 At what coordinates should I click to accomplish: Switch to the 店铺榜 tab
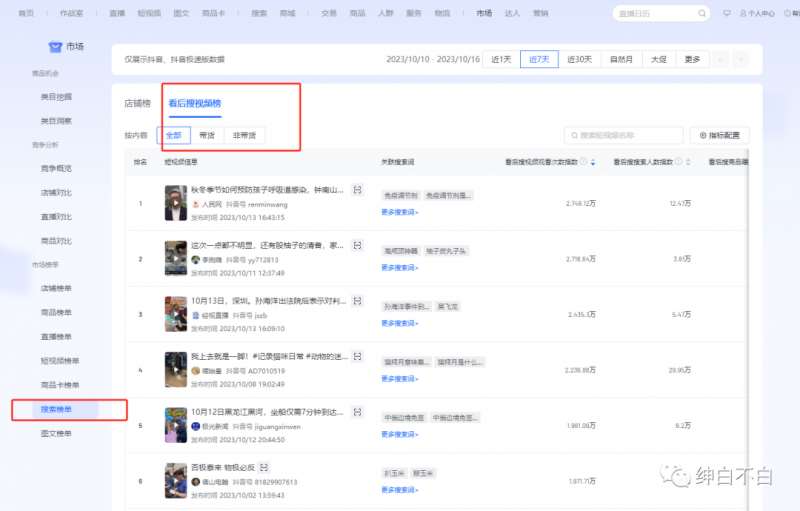pos(137,103)
